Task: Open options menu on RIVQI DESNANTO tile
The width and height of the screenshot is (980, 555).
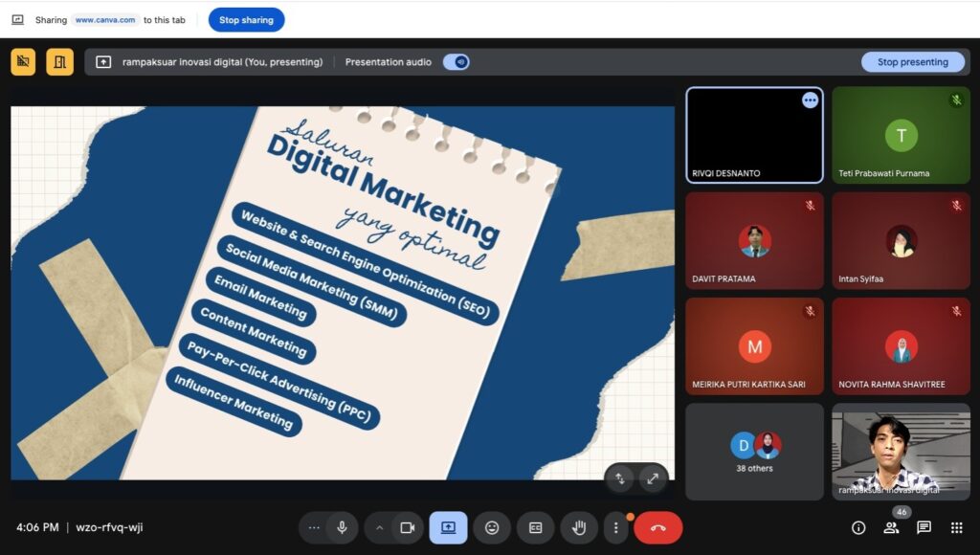Action: 810,100
